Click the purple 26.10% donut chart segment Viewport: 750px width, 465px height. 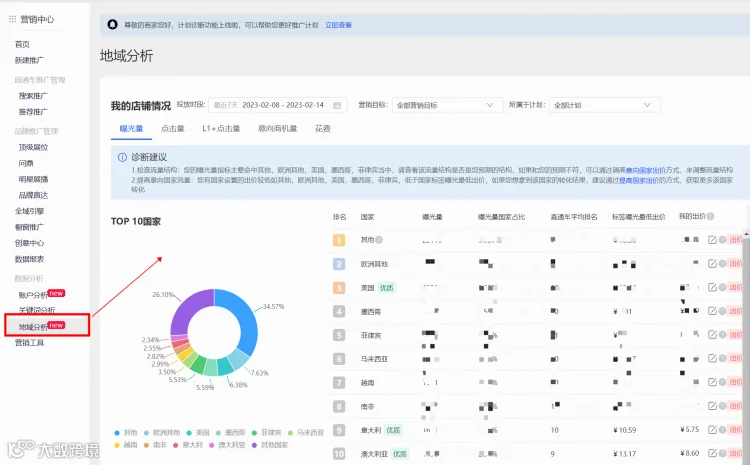(187, 309)
